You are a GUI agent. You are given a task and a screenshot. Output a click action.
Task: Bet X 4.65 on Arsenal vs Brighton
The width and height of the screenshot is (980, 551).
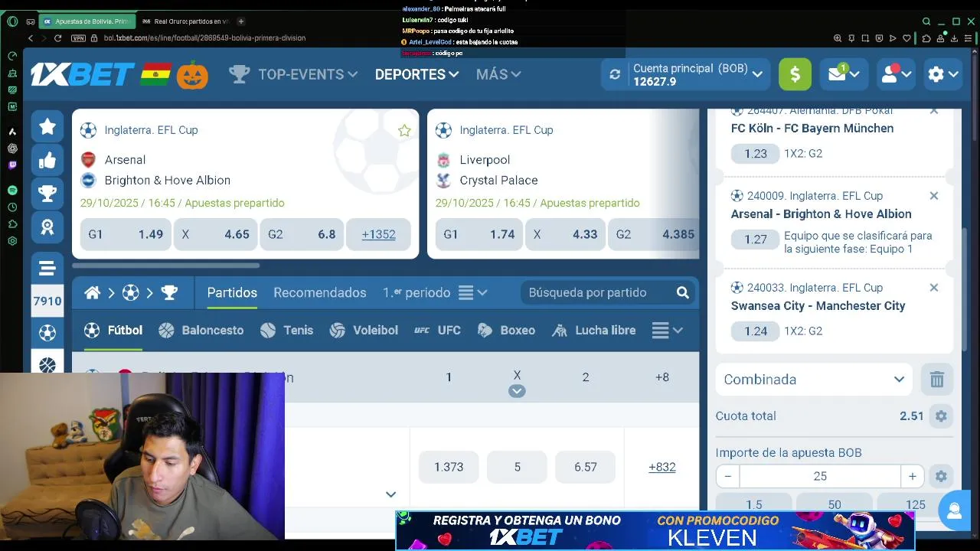215,234
